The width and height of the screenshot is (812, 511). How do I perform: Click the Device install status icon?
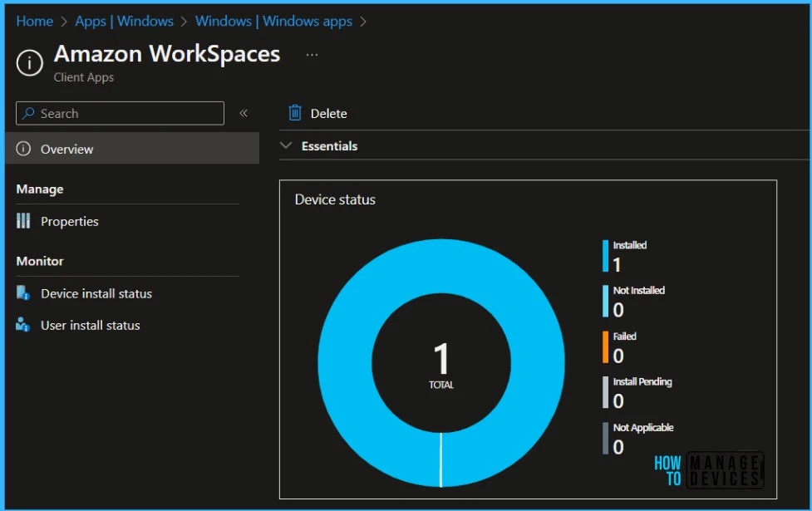[22, 293]
